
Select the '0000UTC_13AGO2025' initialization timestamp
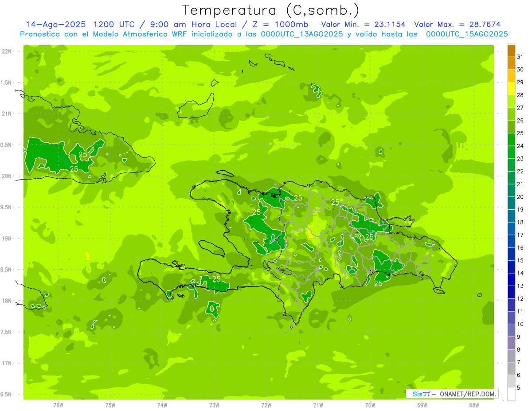[x=302, y=34]
